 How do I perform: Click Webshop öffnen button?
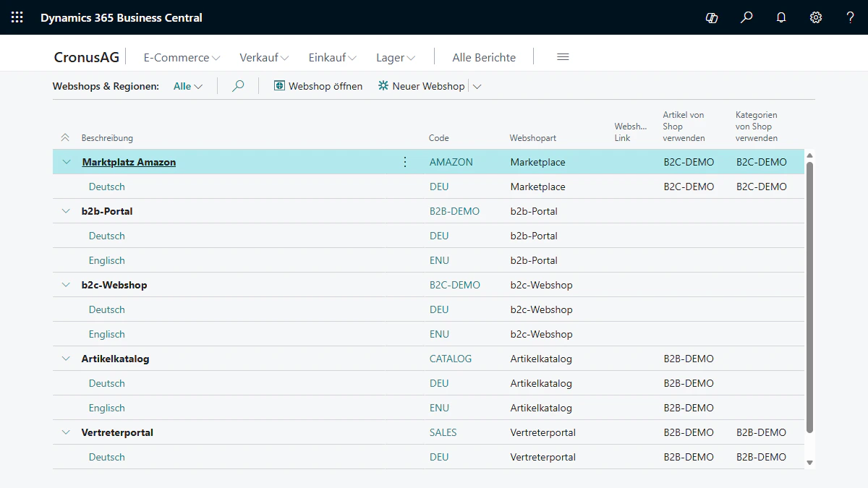[x=318, y=86]
